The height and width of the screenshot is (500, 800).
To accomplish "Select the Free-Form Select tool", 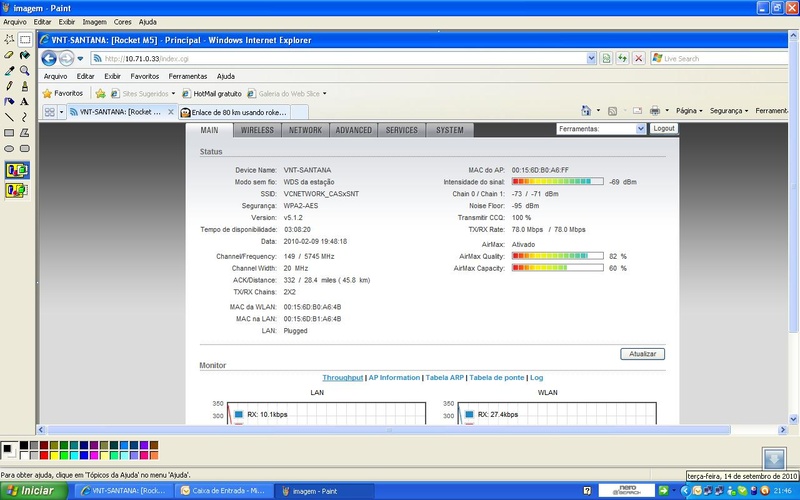I will coord(9,39).
